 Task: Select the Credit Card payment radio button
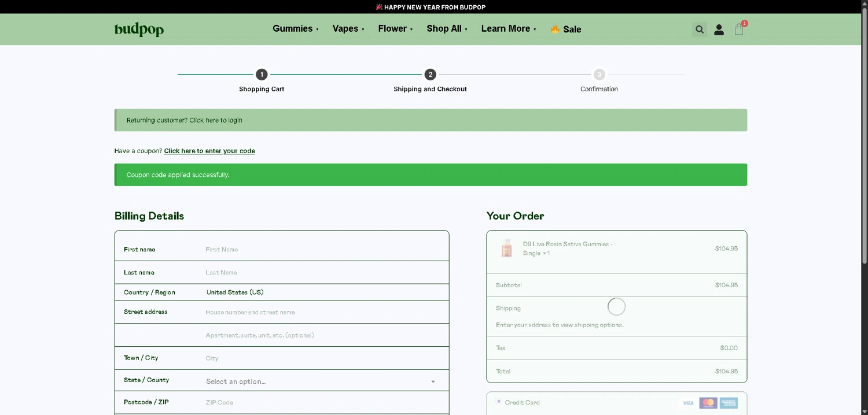499,401
